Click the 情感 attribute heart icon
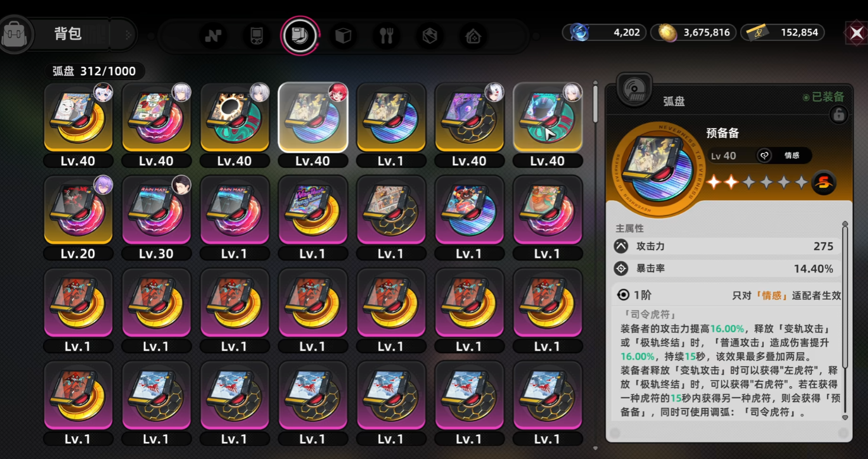 764,156
